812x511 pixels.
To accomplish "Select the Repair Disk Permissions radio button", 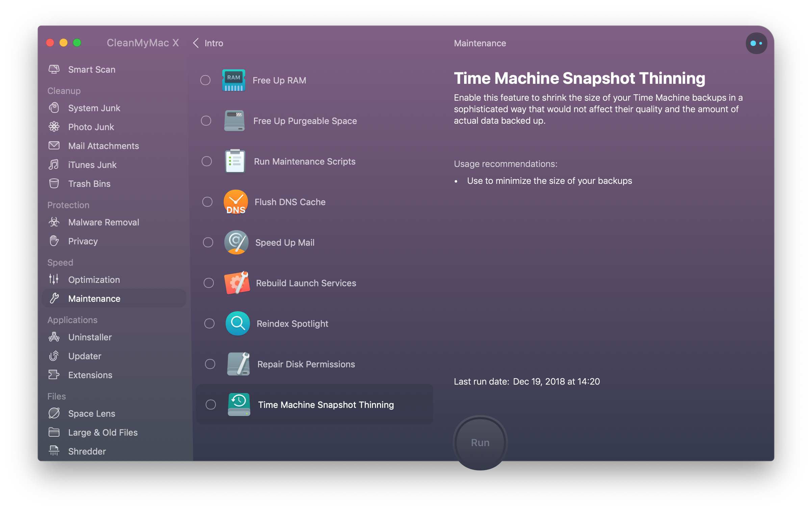I will [x=210, y=364].
